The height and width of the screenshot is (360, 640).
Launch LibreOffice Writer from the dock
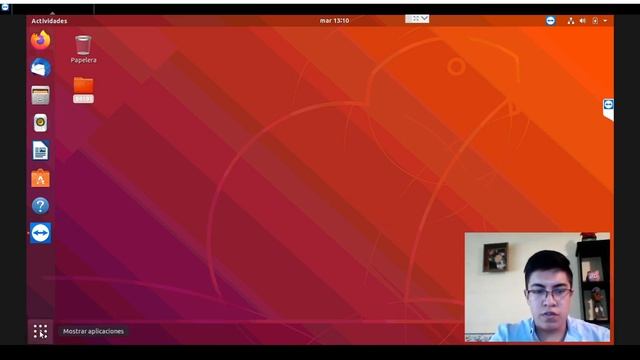point(40,150)
